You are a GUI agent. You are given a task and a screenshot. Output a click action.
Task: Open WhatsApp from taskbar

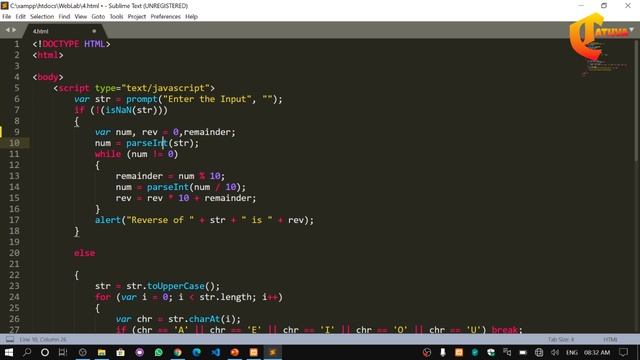[x=158, y=352]
